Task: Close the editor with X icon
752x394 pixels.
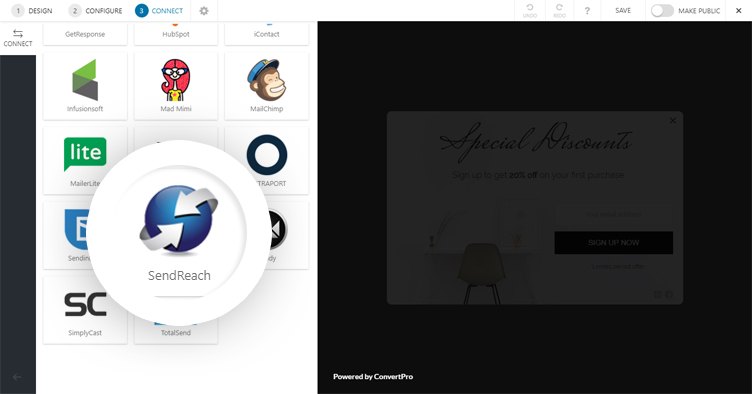Action: pyautogui.click(x=739, y=11)
